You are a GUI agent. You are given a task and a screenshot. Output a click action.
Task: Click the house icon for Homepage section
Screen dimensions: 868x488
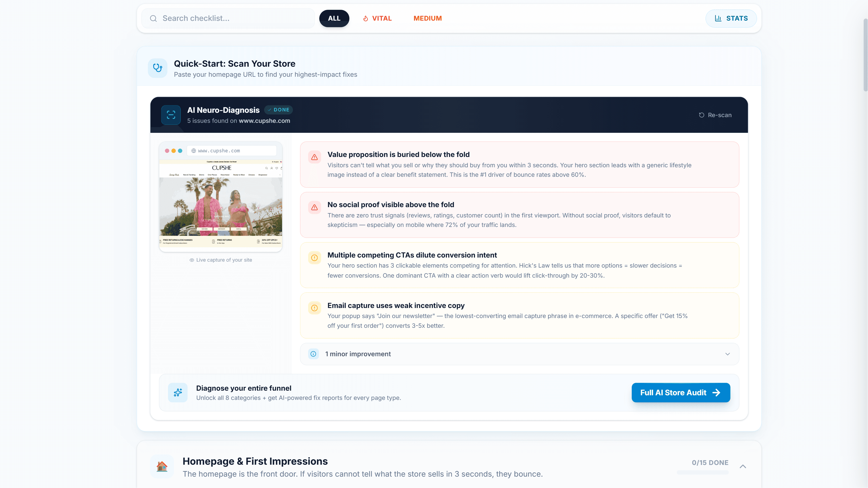click(162, 466)
